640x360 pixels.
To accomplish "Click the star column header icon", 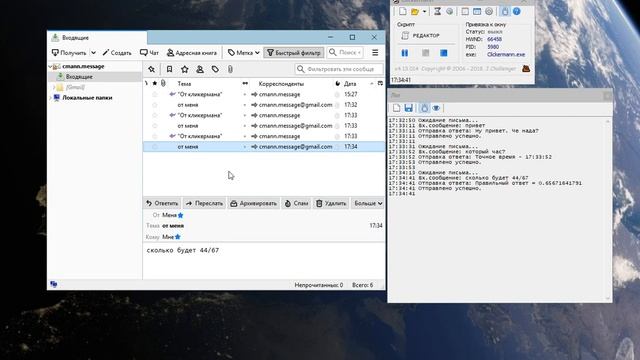I will coord(154,83).
